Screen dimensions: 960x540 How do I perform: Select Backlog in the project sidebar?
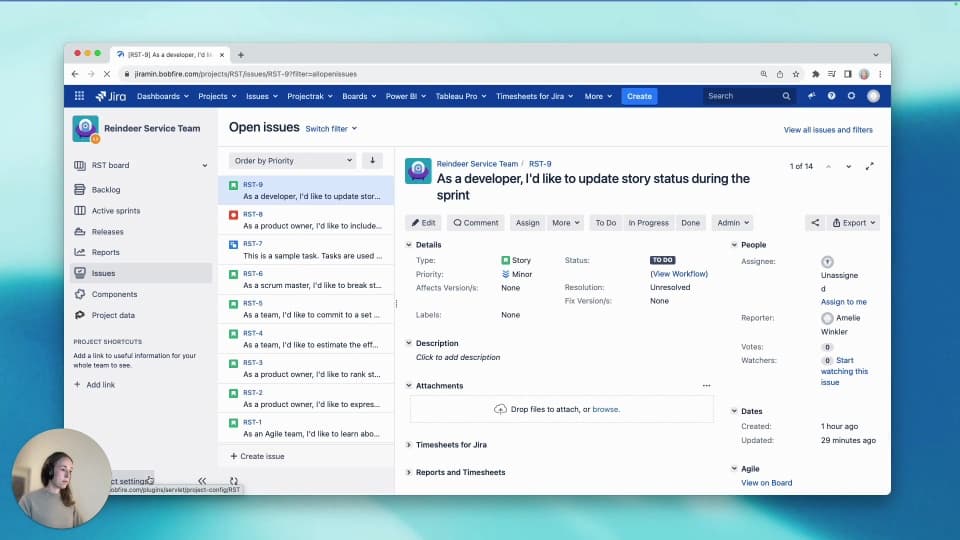106,190
